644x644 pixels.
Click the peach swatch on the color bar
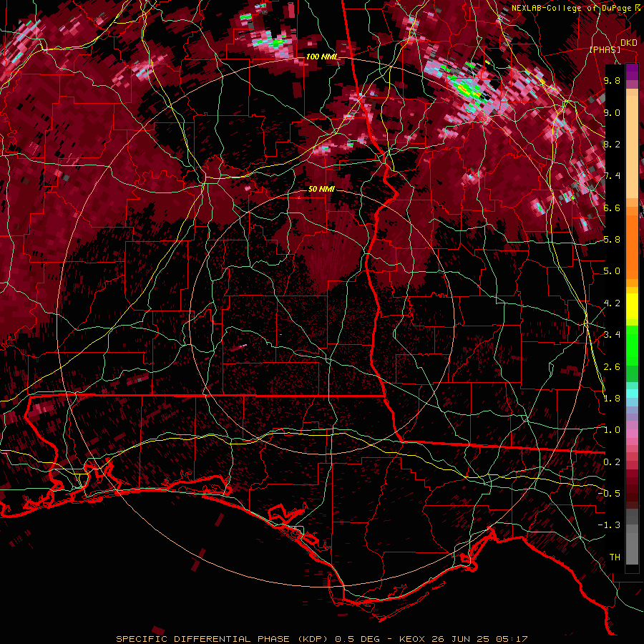click(x=632, y=148)
